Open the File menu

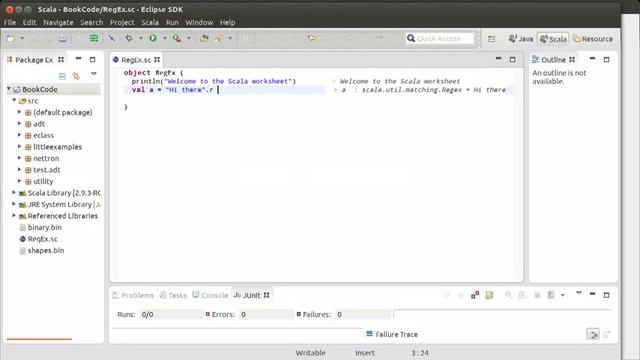[10, 22]
